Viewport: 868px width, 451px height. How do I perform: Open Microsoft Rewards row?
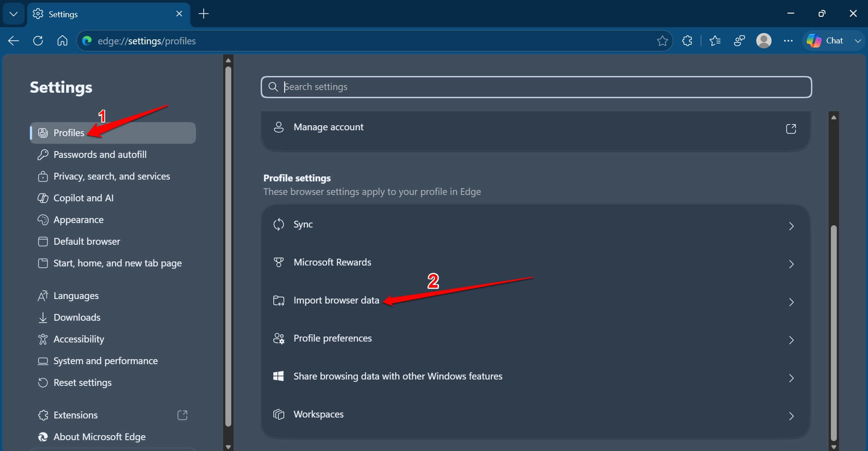point(535,263)
